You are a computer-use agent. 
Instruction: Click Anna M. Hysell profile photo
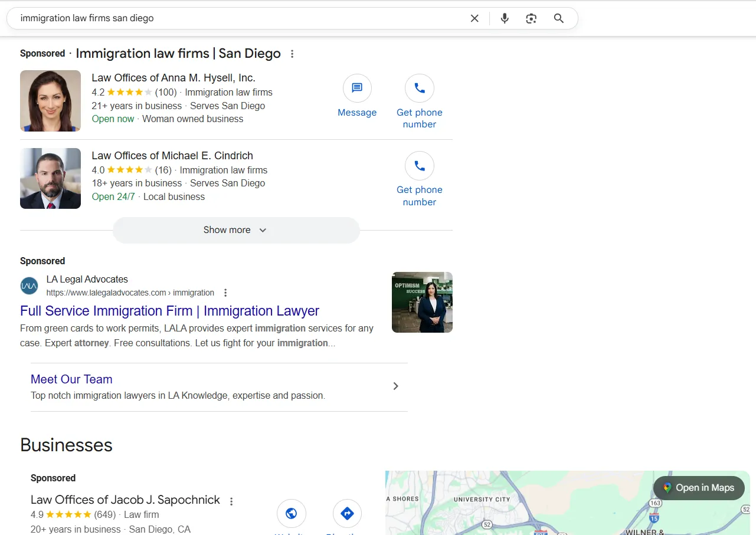pyautogui.click(x=50, y=101)
